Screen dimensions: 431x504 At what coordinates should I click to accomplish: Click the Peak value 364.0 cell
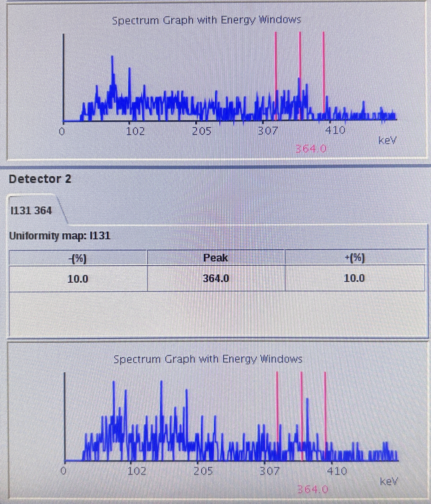point(216,279)
